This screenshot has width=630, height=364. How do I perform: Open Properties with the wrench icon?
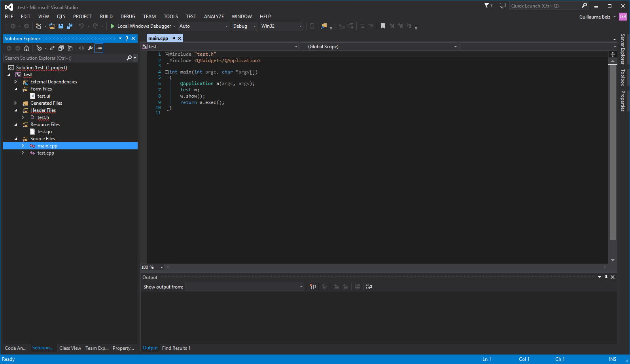pyautogui.click(x=90, y=48)
